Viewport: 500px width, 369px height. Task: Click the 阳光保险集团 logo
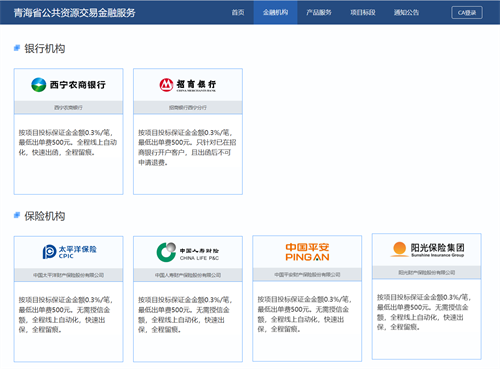click(x=427, y=249)
